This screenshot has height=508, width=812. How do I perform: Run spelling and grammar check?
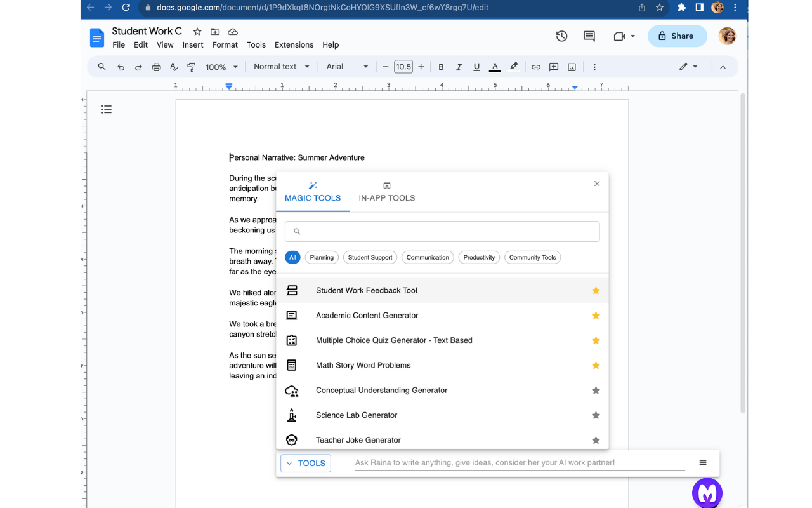174,67
